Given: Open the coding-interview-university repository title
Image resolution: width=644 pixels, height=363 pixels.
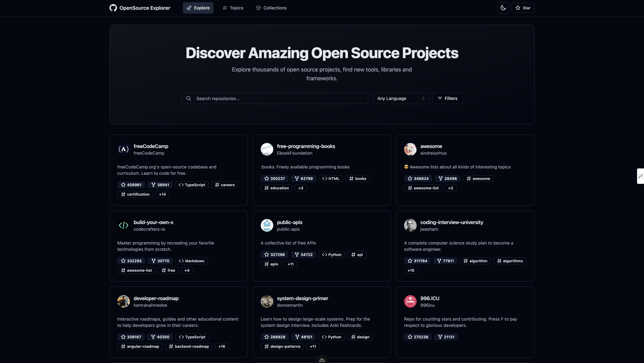Looking at the screenshot, I should 452,222.
